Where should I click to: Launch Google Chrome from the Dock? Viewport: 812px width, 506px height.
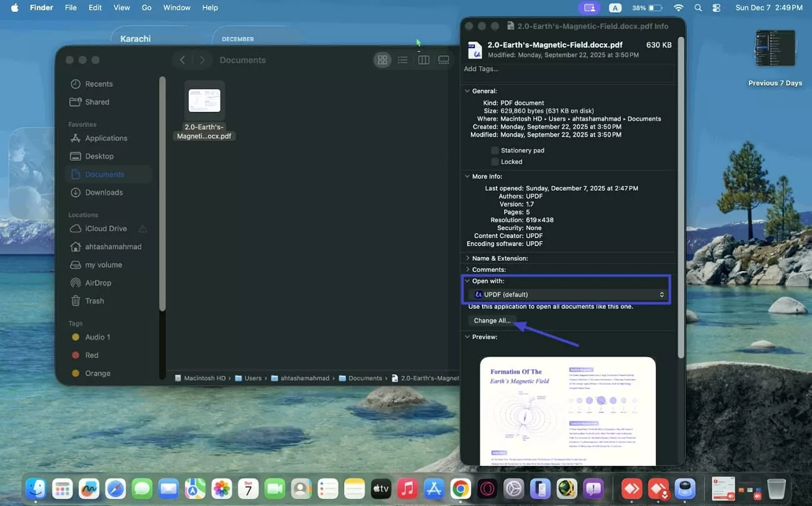[460, 489]
